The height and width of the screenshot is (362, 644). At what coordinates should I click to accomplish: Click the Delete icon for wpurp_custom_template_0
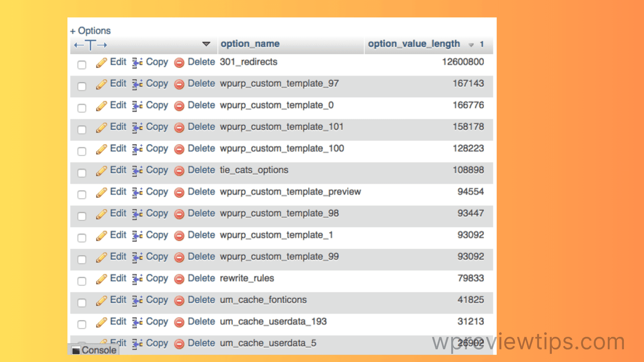pyautogui.click(x=179, y=106)
